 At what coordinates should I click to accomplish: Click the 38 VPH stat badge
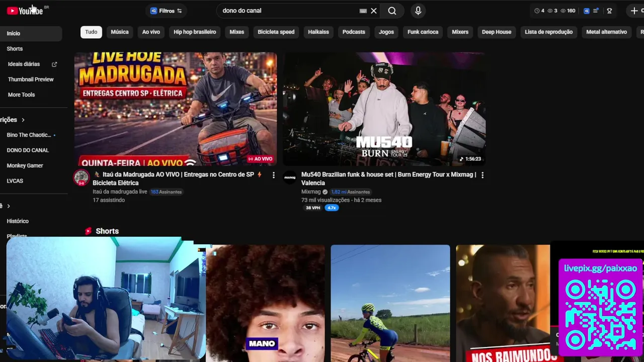(x=313, y=208)
